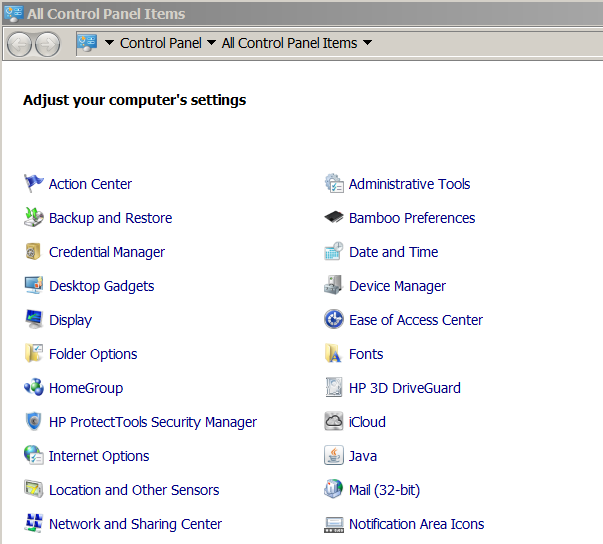
Task: Click the Date and Time calendar icon
Action: pyautogui.click(x=334, y=251)
